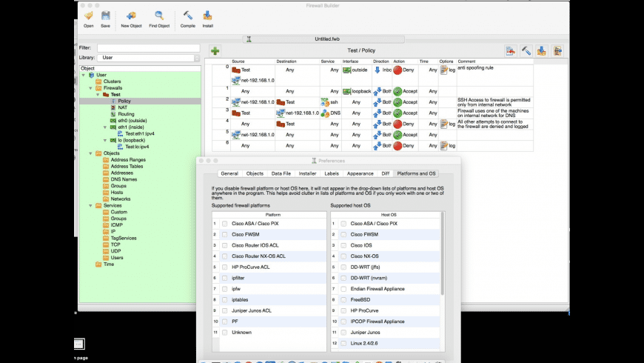
Task: Select the Routing ruleset in tree
Action: 126,114
